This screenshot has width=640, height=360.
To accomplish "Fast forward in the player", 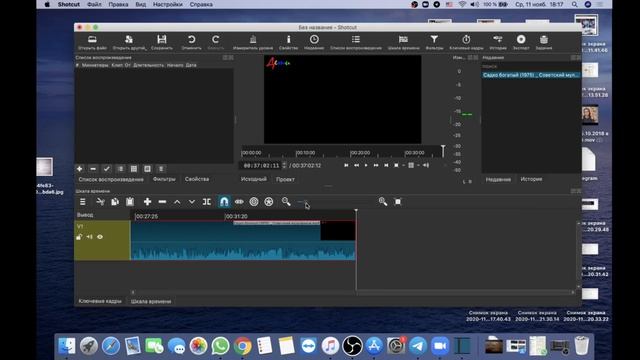I will (x=376, y=165).
